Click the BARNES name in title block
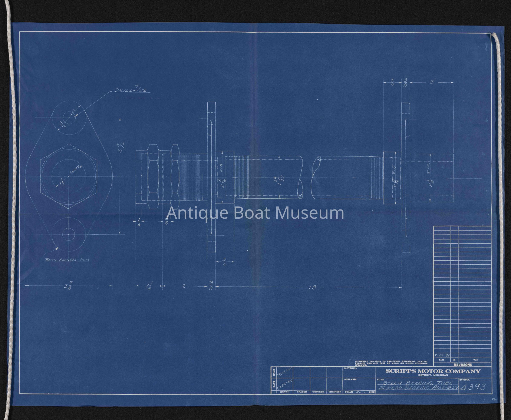The image size is (511, 420). tap(285, 371)
